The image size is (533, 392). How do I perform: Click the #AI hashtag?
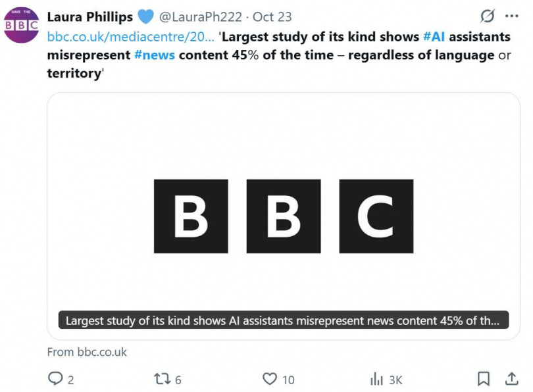tap(434, 36)
